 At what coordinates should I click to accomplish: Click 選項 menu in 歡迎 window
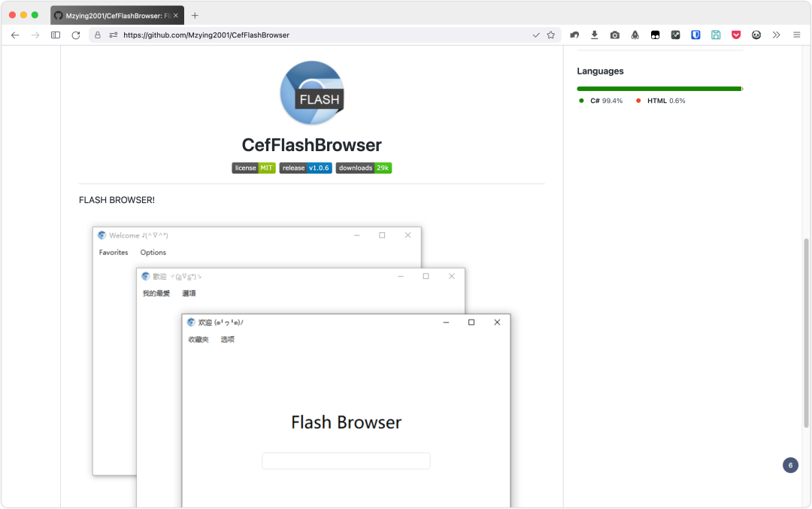pyautogui.click(x=189, y=293)
